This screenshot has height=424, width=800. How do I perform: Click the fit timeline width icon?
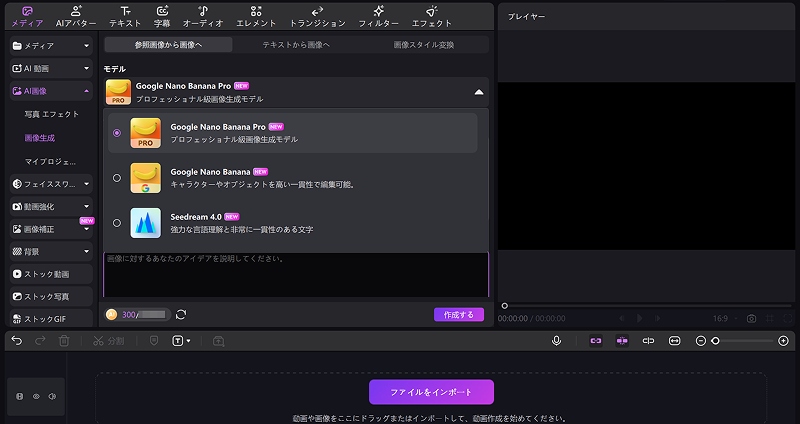pos(674,341)
